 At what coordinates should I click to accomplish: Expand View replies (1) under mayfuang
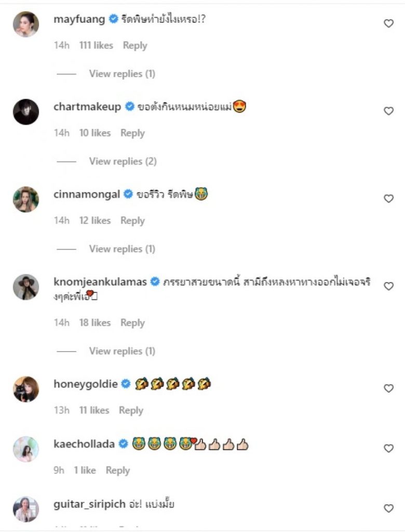[122, 74]
